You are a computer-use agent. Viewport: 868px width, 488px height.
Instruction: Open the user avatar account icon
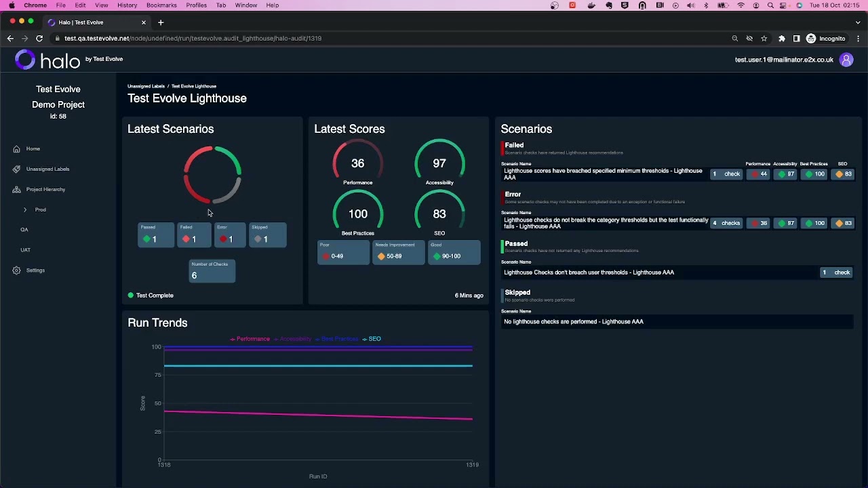(846, 60)
